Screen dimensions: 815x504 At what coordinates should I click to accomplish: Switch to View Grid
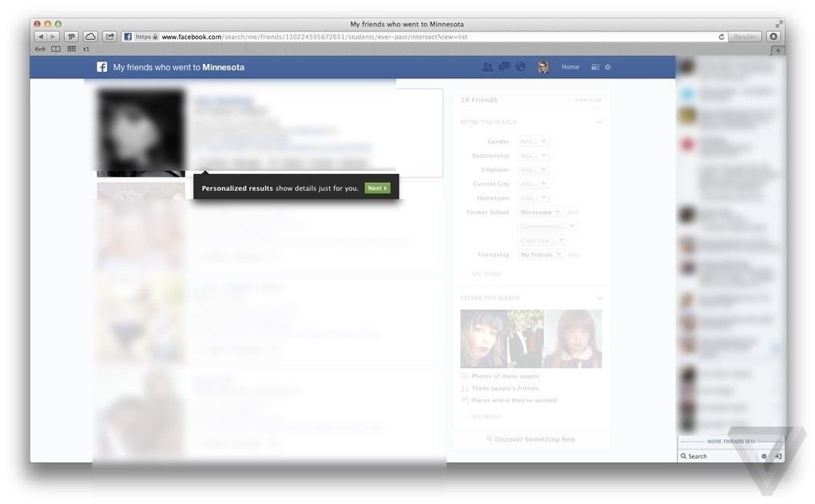(588, 99)
